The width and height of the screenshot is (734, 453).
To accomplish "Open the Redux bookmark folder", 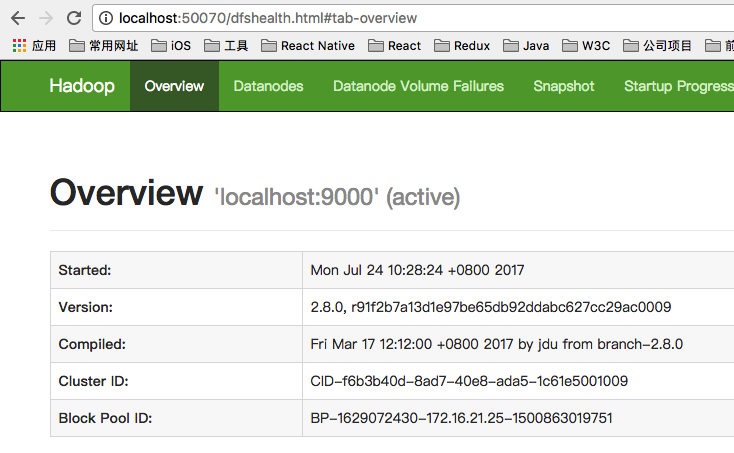I will pos(462,45).
